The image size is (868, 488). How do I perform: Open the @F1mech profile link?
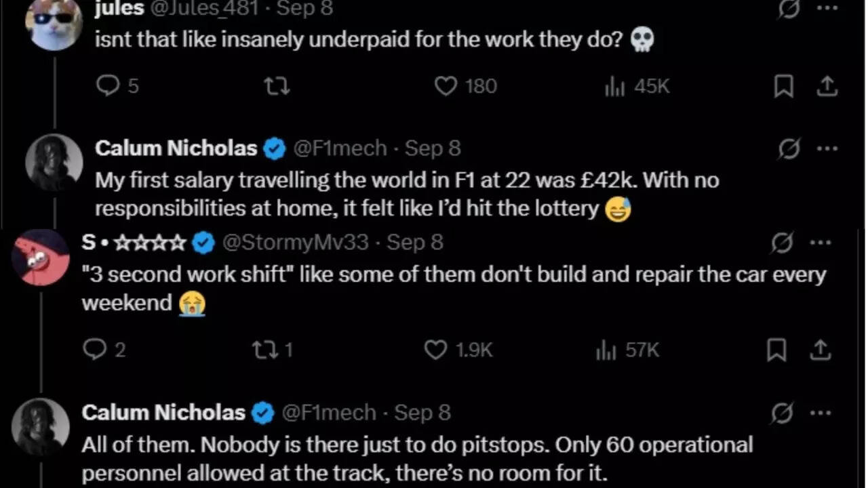pyautogui.click(x=340, y=148)
